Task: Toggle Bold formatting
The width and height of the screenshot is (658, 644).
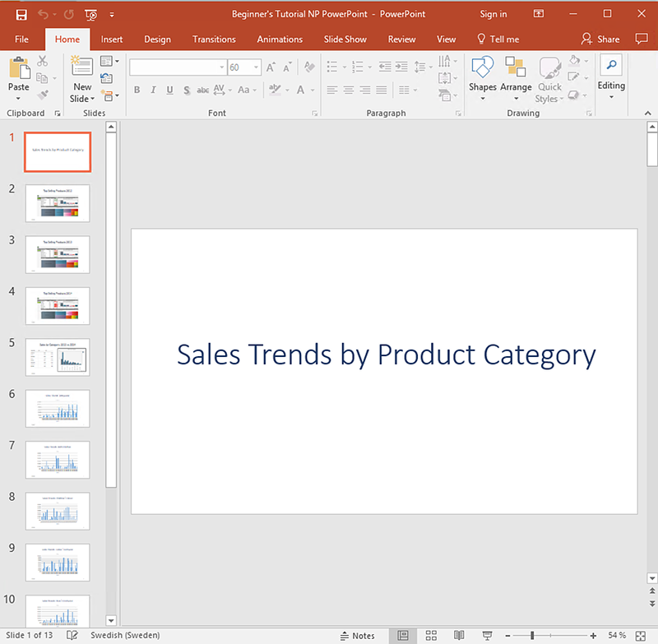Action: 137,90
